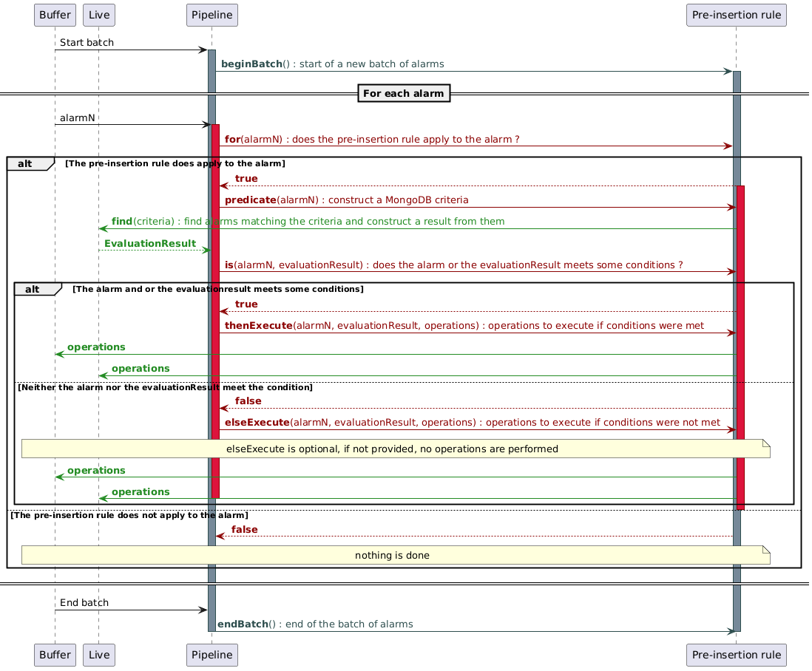Click the "nothing is done" note
The image size is (812, 671).
pos(396,555)
